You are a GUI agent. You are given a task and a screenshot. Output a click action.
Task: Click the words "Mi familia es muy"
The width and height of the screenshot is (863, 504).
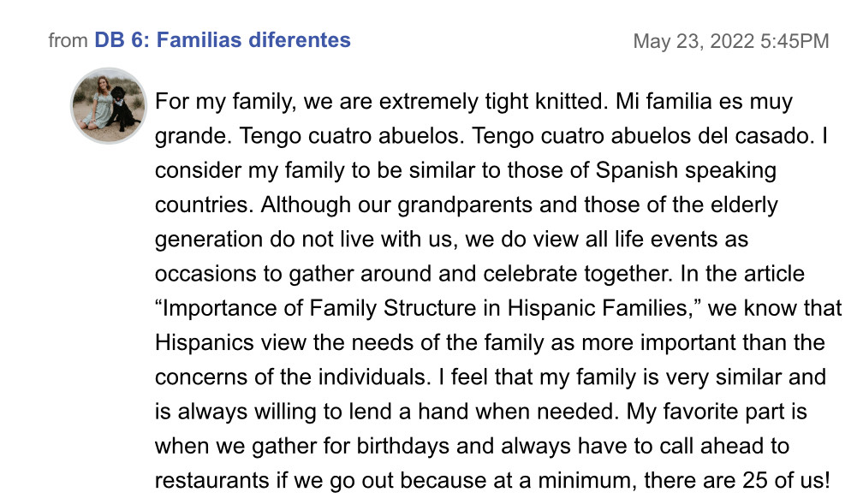tap(704, 102)
